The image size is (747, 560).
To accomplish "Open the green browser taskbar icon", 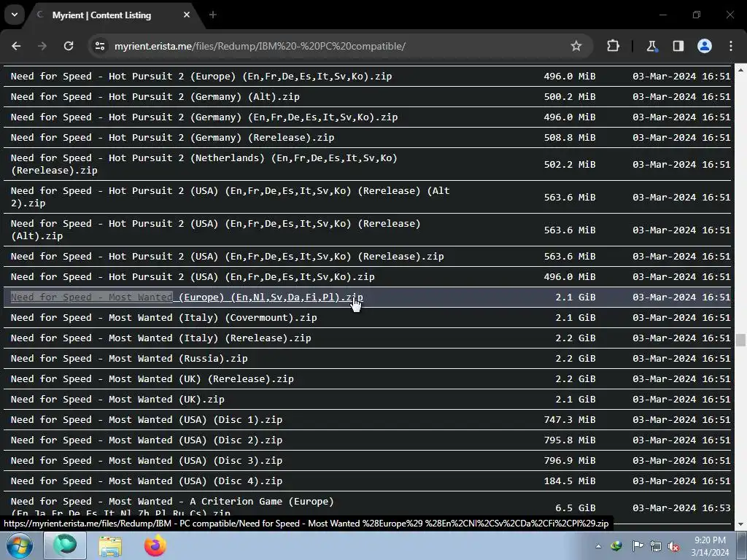I will [x=65, y=545].
